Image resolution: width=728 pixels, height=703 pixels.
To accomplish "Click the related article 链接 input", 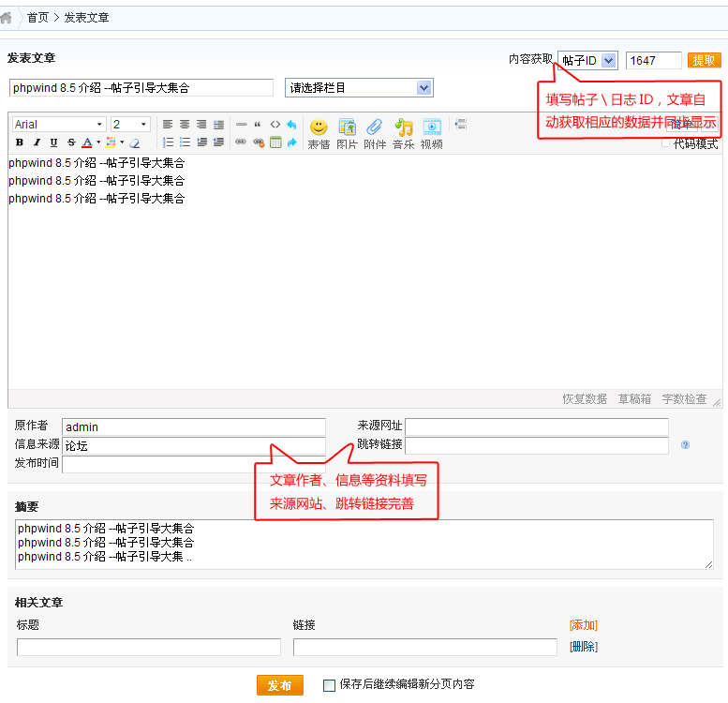I will tap(424, 647).
